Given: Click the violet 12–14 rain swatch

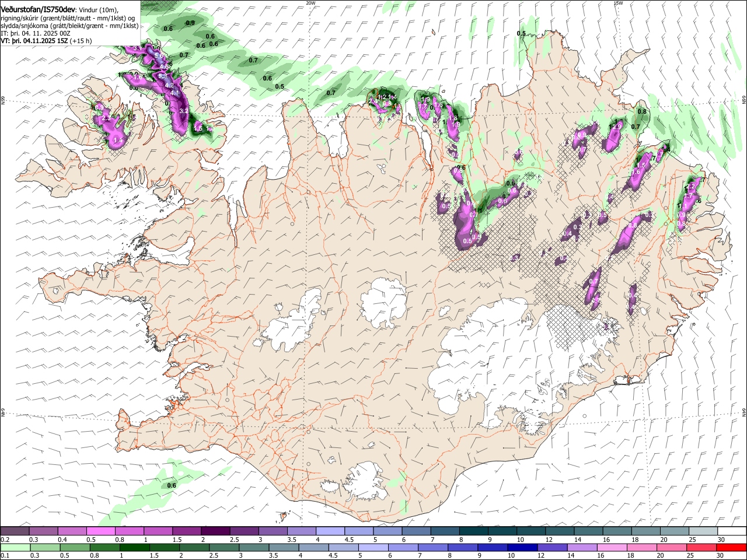Looking at the screenshot, I should [x=553, y=547].
